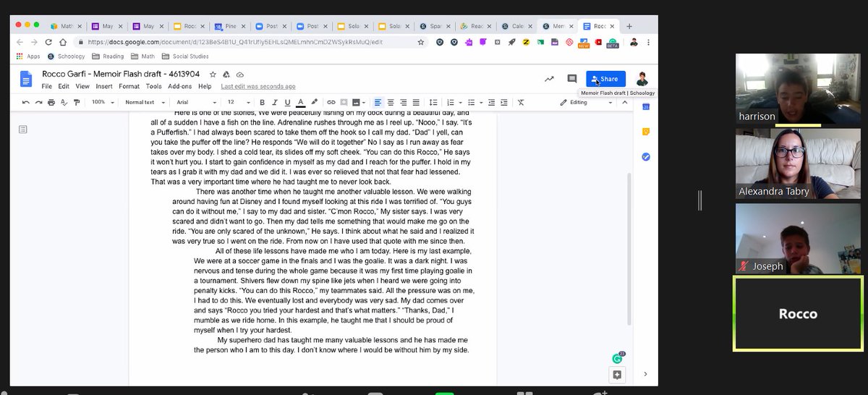
Task: Open the Google account avatar in Docs
Action: (x=642, y=79)
